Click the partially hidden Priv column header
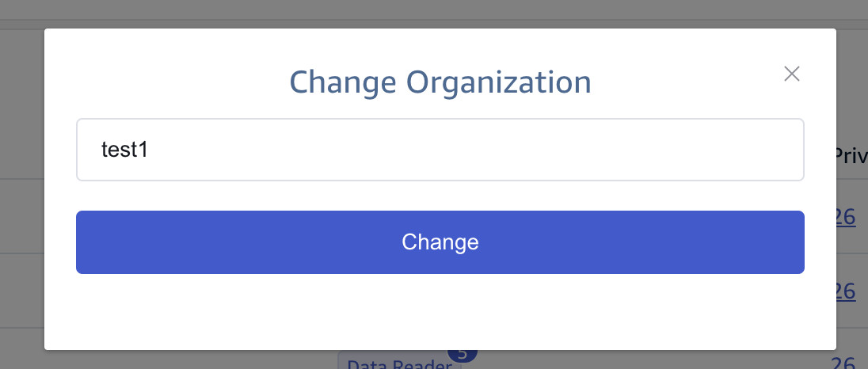This screenshot has height=369, width=868. (851, 155)
